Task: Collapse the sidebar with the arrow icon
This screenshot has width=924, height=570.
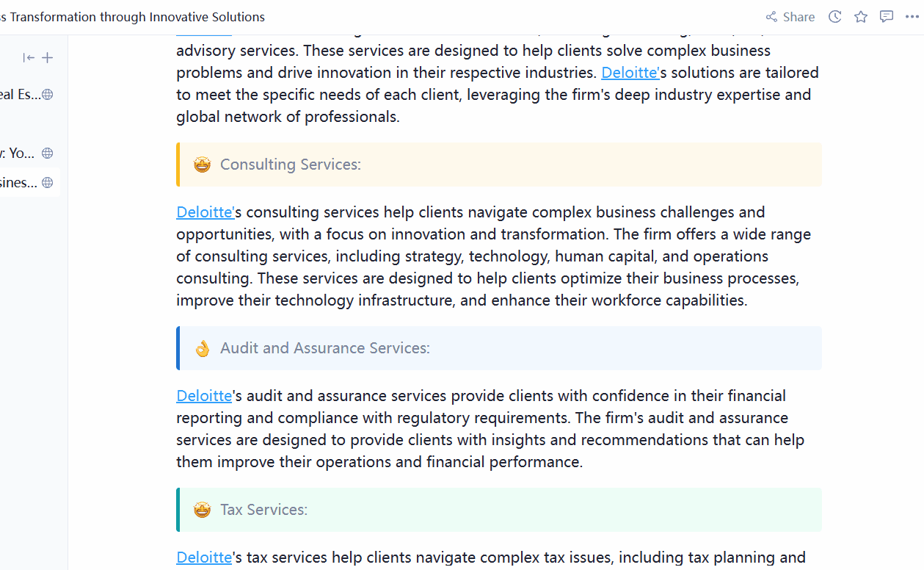Action: [x=29, y=58]
